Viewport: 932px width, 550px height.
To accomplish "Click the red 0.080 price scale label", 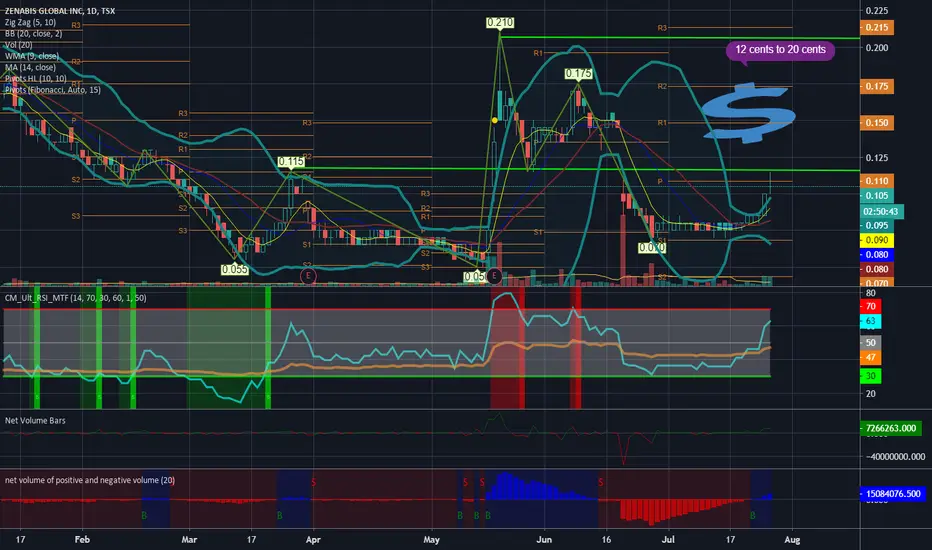I will click(877, 269).
